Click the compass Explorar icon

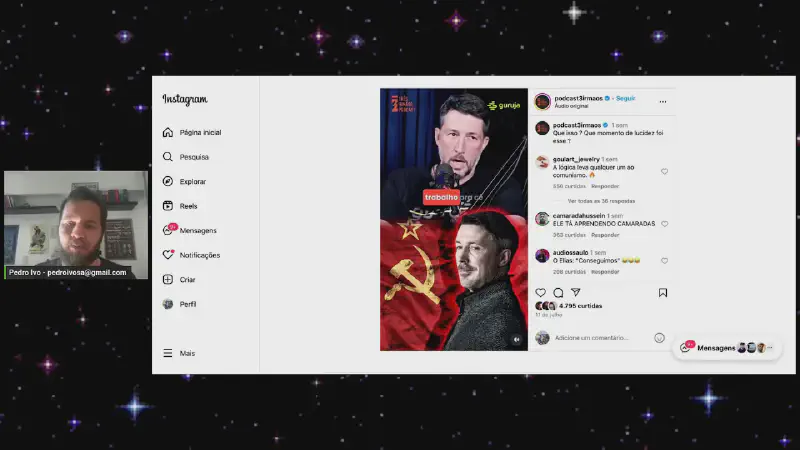[x=168, y=181]
